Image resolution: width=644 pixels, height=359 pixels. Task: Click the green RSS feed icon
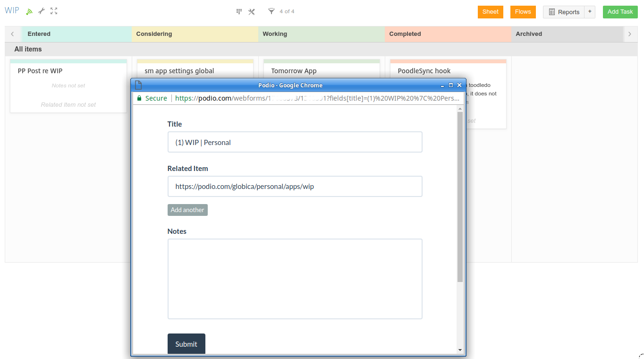click(x=29, y=11)
